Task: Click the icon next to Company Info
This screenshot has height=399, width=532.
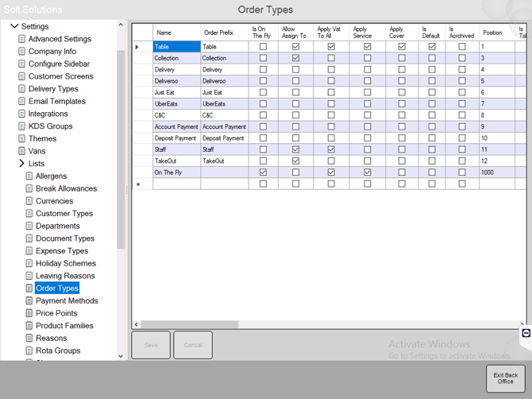Action: point(21,52)
